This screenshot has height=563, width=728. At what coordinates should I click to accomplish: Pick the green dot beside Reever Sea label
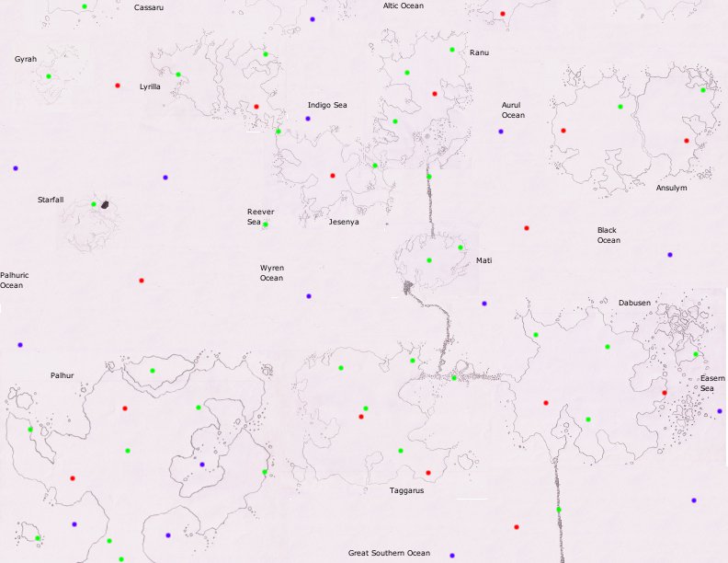coord(266,224)
